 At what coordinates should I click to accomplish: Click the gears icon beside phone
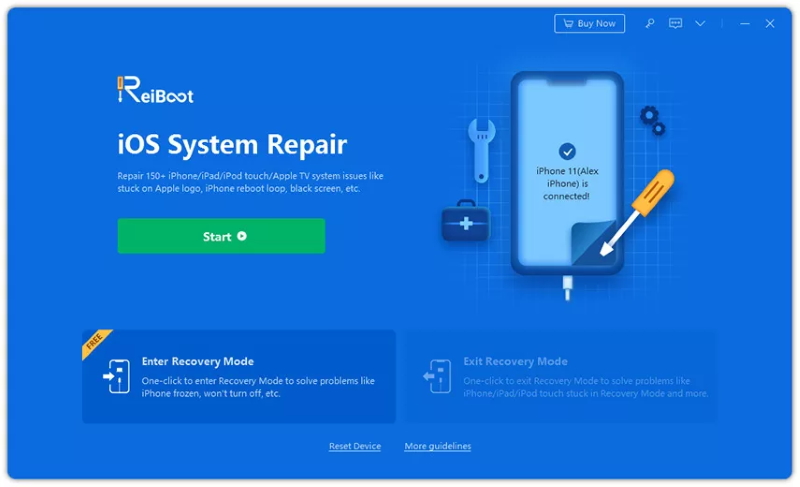[x=653, y=120]
